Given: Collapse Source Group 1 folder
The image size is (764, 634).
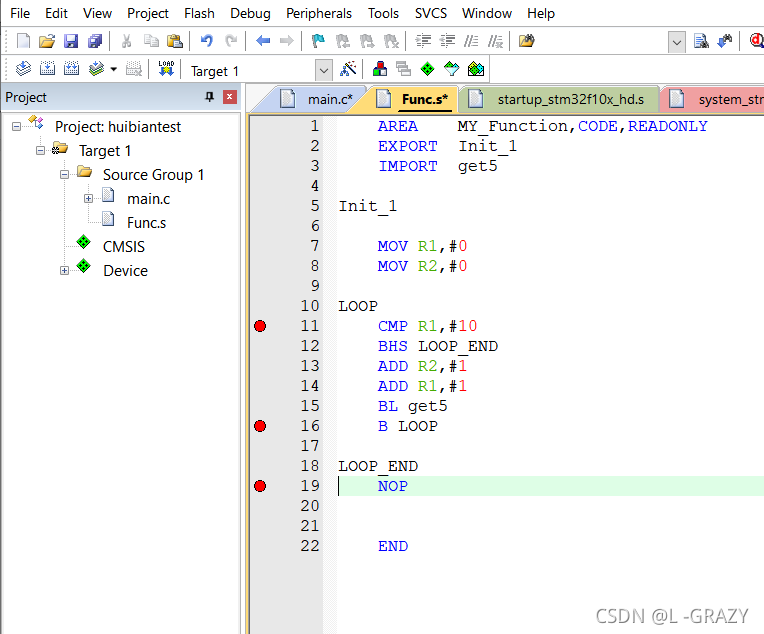Looking at the screenshot, I should tap(64, 174).
